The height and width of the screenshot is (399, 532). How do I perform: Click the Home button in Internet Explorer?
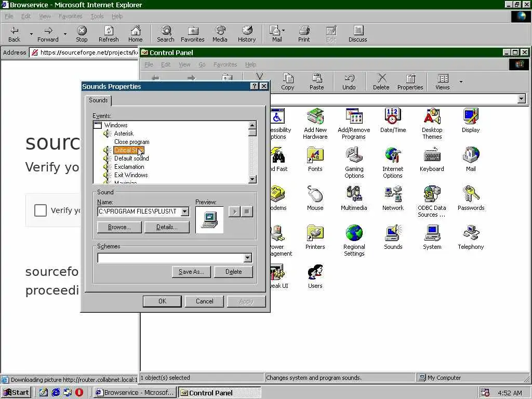click(136, 34)
